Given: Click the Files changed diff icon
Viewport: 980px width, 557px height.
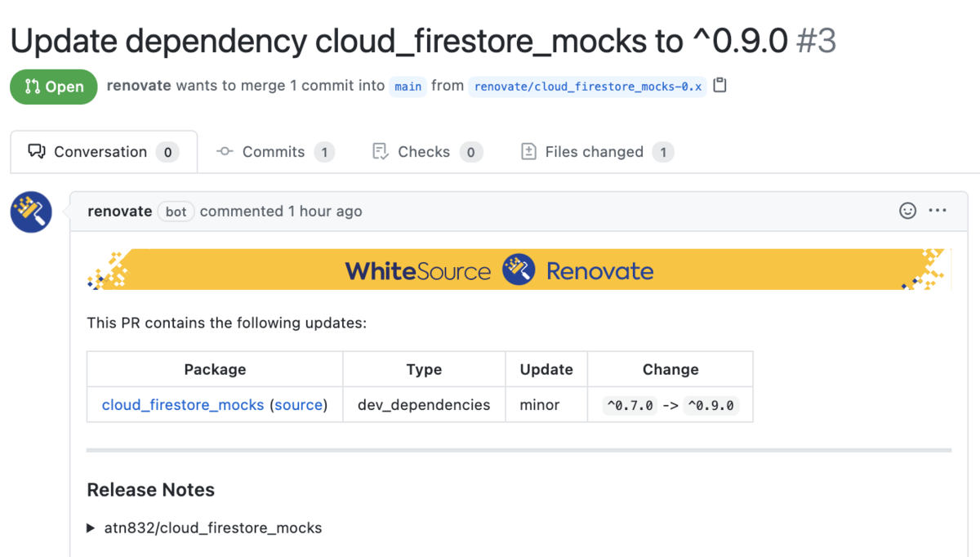Looking at the screenshot, I should (x=528, y=152).
